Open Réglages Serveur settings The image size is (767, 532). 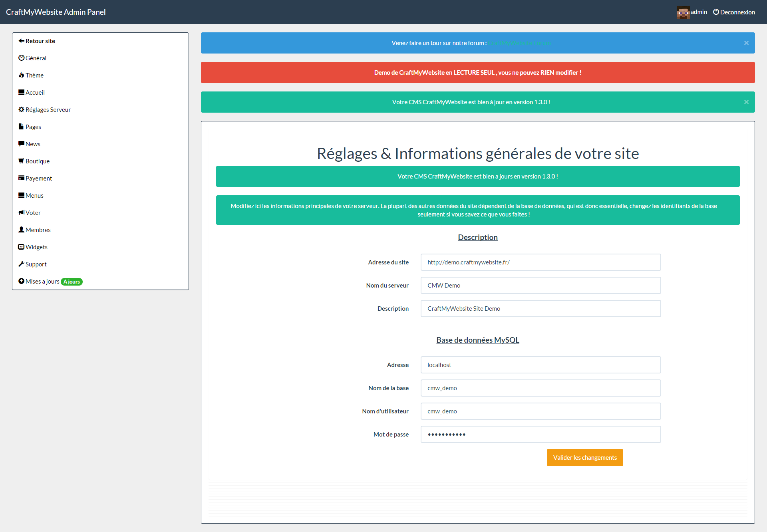48,110
